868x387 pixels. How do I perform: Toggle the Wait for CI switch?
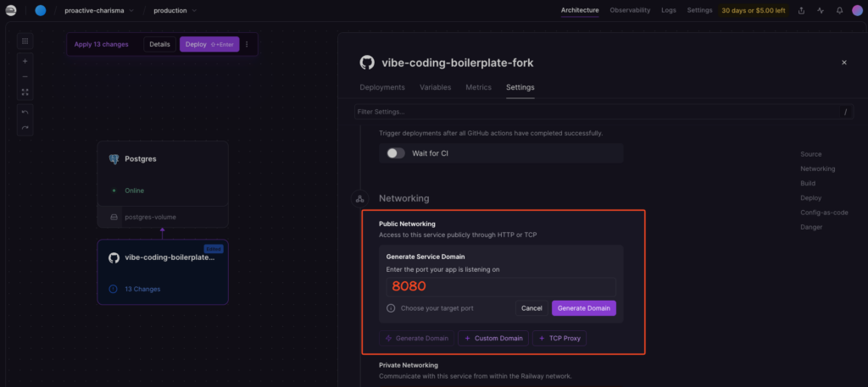[x=396, y=153]
